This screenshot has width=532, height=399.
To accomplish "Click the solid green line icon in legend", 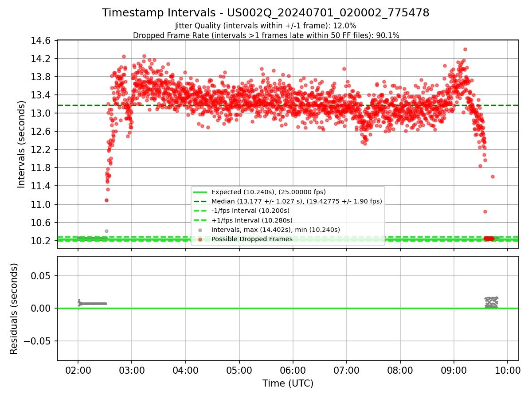I will tap(201, 192).
